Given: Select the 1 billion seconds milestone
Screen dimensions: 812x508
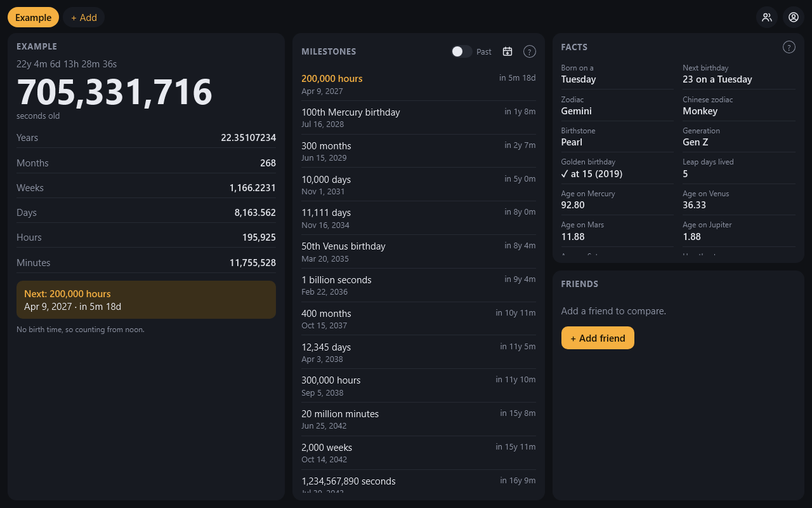Looking at the screenshot, I should click(419, 286).
